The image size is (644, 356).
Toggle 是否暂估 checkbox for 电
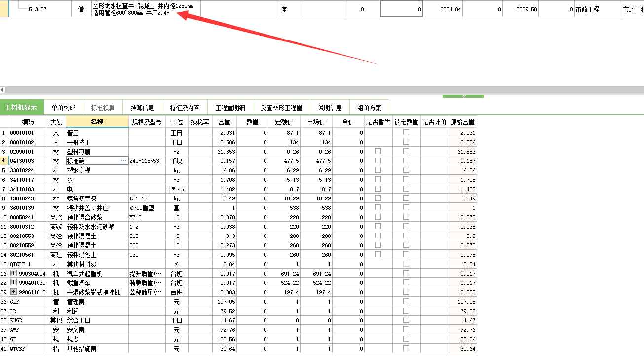point(378,189)
